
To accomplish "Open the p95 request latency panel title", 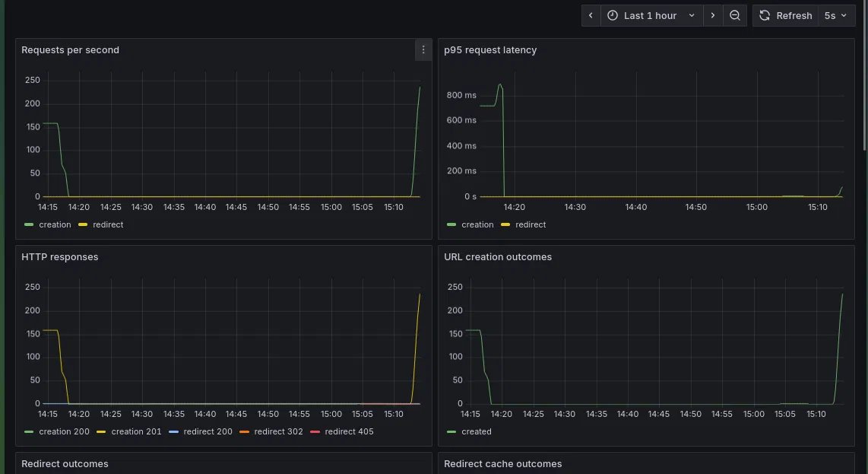I will [490, 50].
